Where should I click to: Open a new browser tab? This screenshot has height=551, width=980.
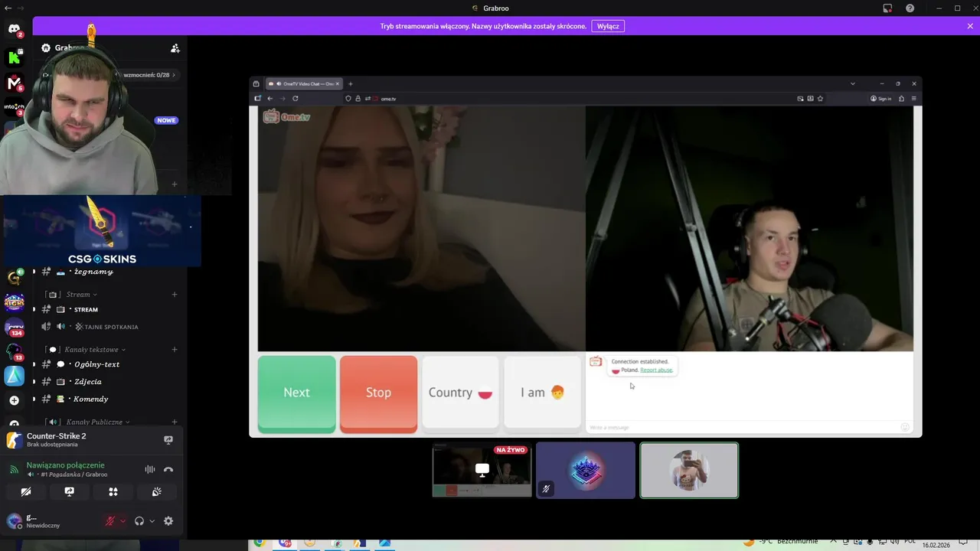(x=351, y=83)
